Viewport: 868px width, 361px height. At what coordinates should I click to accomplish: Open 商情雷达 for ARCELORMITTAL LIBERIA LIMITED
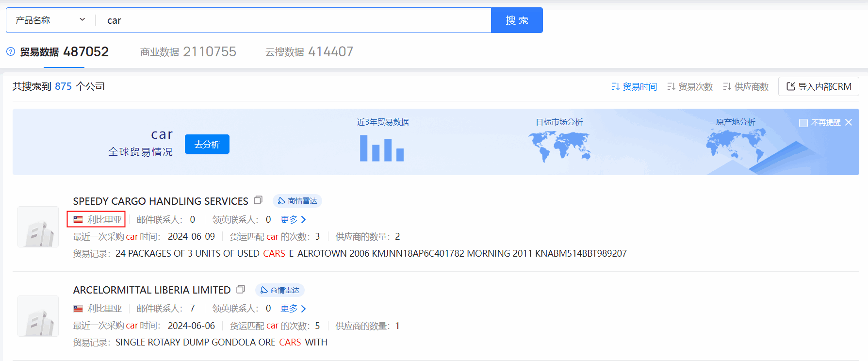click(280, 290)
